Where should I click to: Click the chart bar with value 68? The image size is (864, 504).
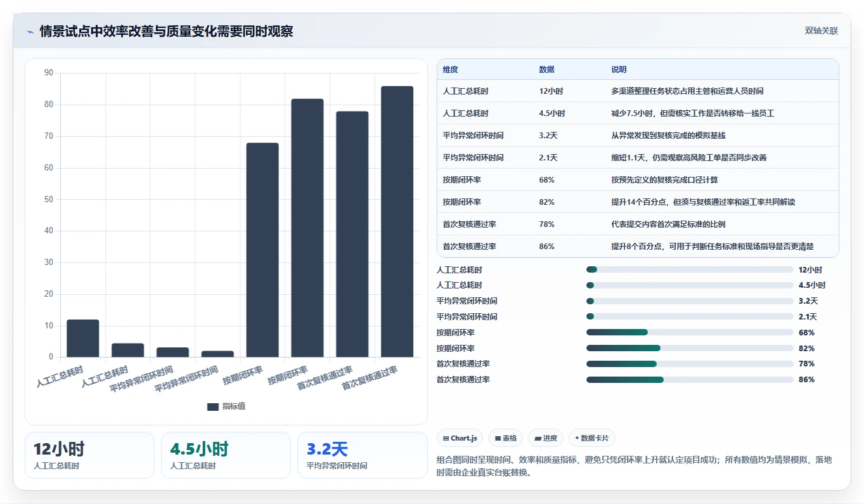click(x=262, y=250)
